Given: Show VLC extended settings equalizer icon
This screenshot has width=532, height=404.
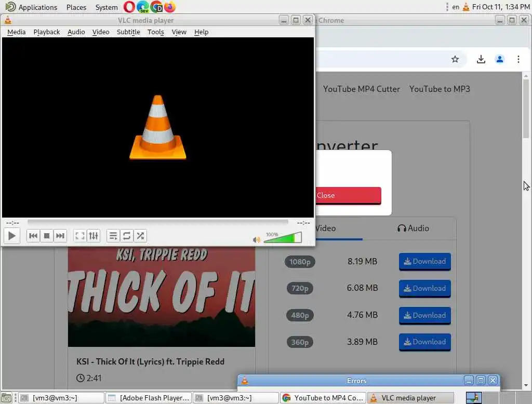Looking at the screenshot, I should click(x=94, y=236).
